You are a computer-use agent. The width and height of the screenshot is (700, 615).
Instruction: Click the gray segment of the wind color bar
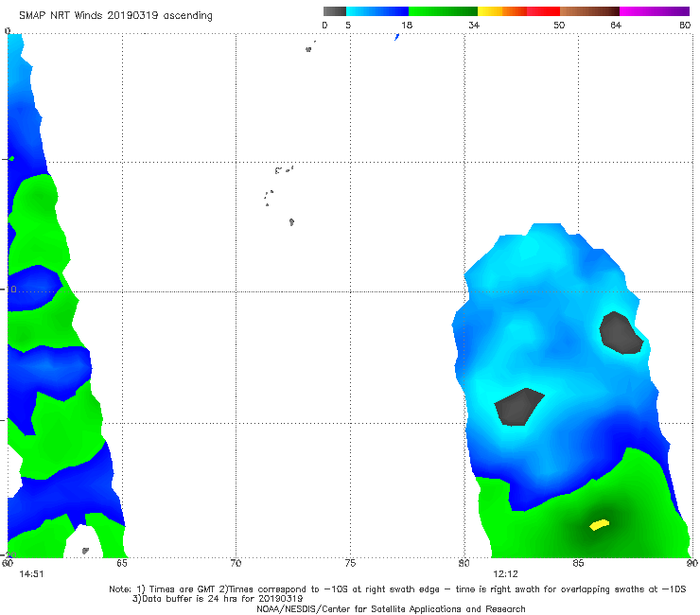[x=335, y=11]
